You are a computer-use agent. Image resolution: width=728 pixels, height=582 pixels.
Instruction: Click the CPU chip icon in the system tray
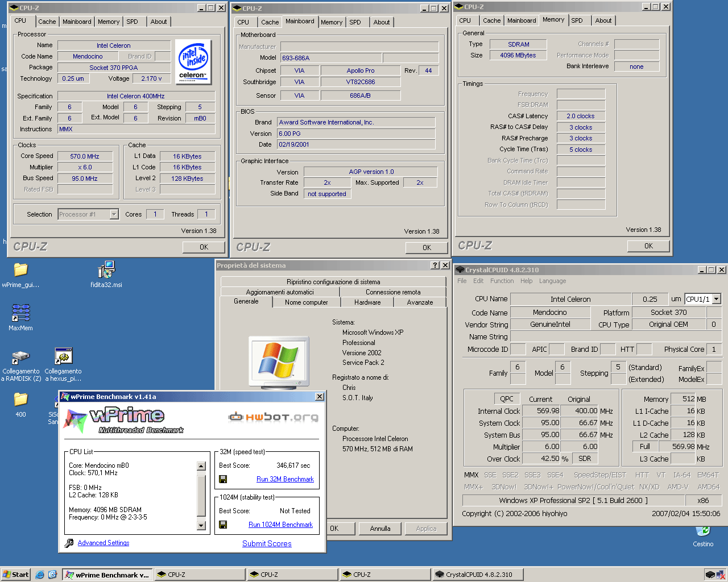point(710,575)
